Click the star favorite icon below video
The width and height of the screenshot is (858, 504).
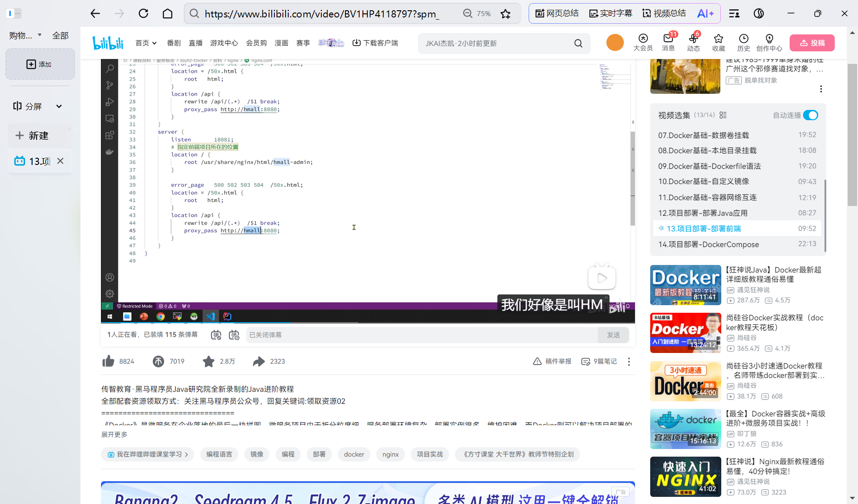pos(208,361)
